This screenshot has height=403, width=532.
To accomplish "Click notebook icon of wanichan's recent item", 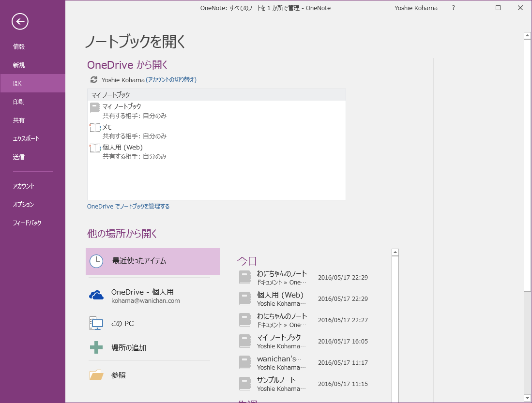I will [x=244, y=363].
